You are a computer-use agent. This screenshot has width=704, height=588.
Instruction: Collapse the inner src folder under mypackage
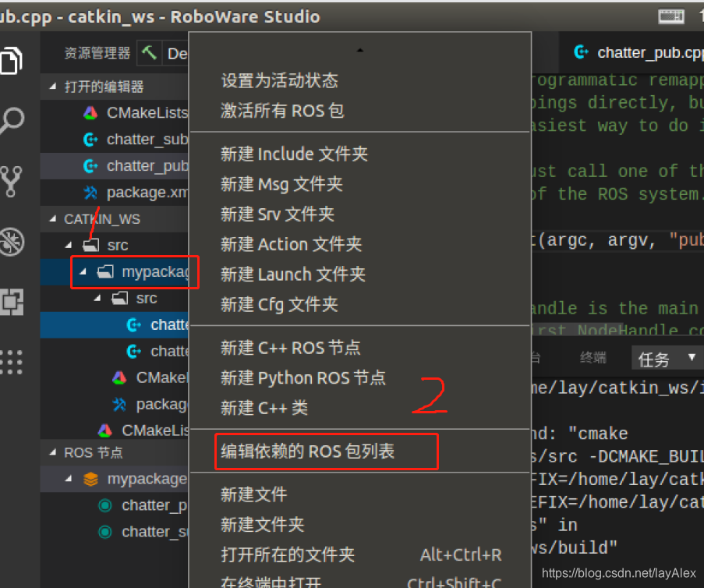(x=97, y=298)
